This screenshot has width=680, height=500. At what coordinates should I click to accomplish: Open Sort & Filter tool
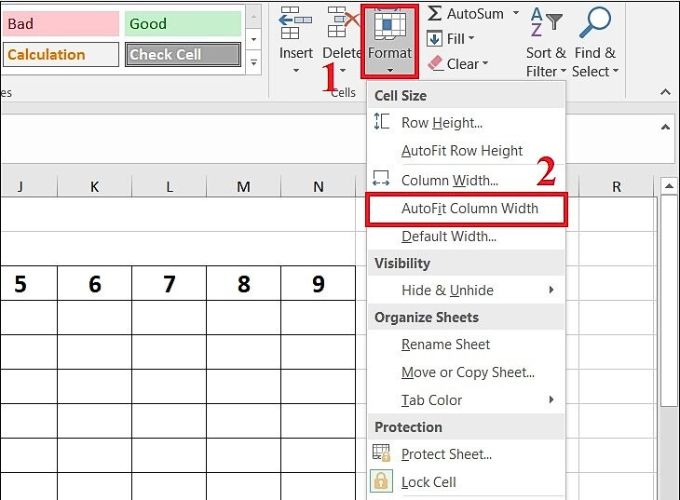pos(546,42)
